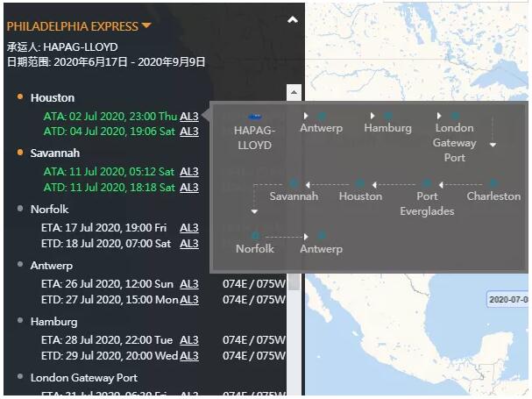Screen dimensions: 532x399
Task: Select the Savannah port dot in route diagram
Action: 294,183
